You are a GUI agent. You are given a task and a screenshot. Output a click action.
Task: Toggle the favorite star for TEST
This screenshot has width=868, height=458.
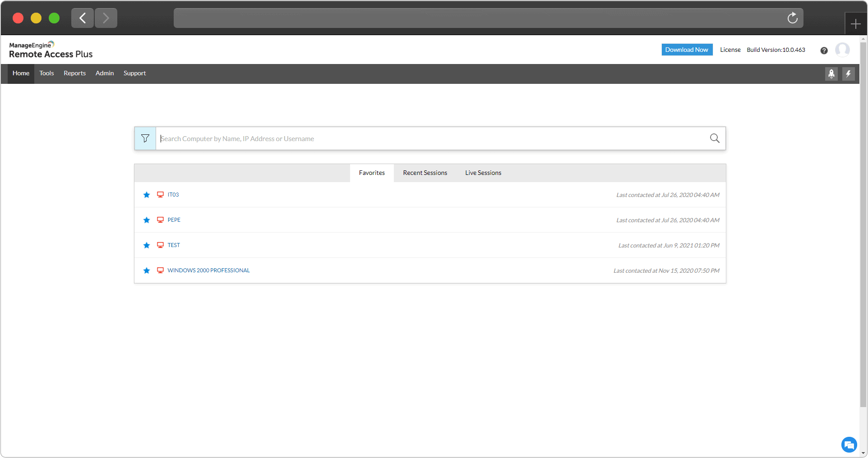pyautogui.click(x=147, y=245)
